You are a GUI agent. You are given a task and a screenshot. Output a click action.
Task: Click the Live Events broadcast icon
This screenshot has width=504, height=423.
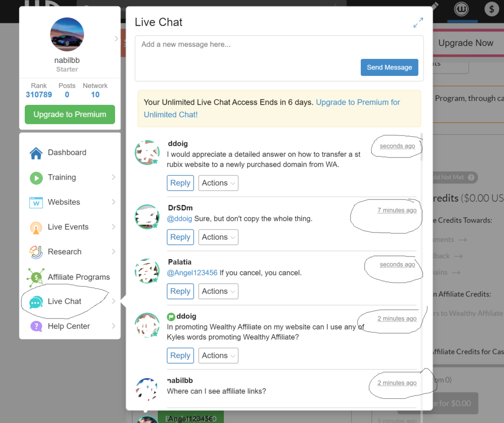pos(36,228)
